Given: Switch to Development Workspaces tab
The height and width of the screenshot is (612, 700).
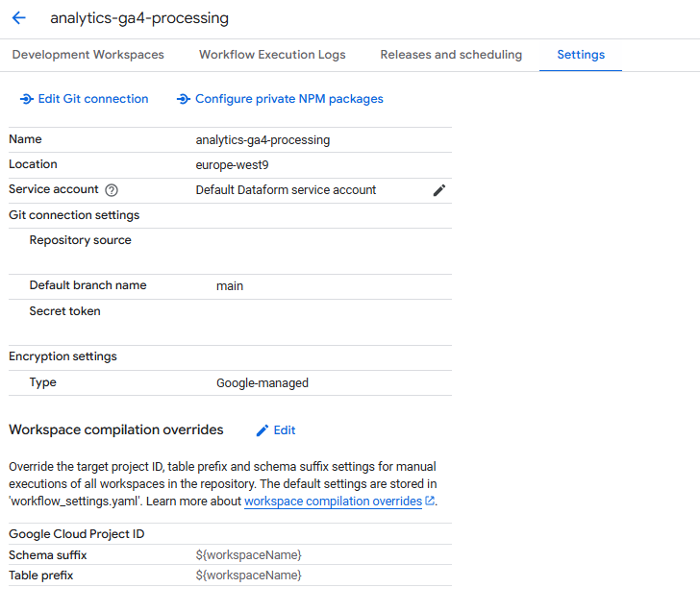Looking at the screenshot, I should pos(87,55).
